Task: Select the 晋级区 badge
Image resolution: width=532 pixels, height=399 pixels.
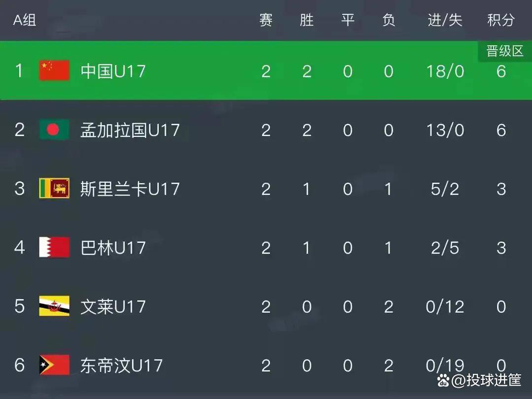Action: [505, 51]
